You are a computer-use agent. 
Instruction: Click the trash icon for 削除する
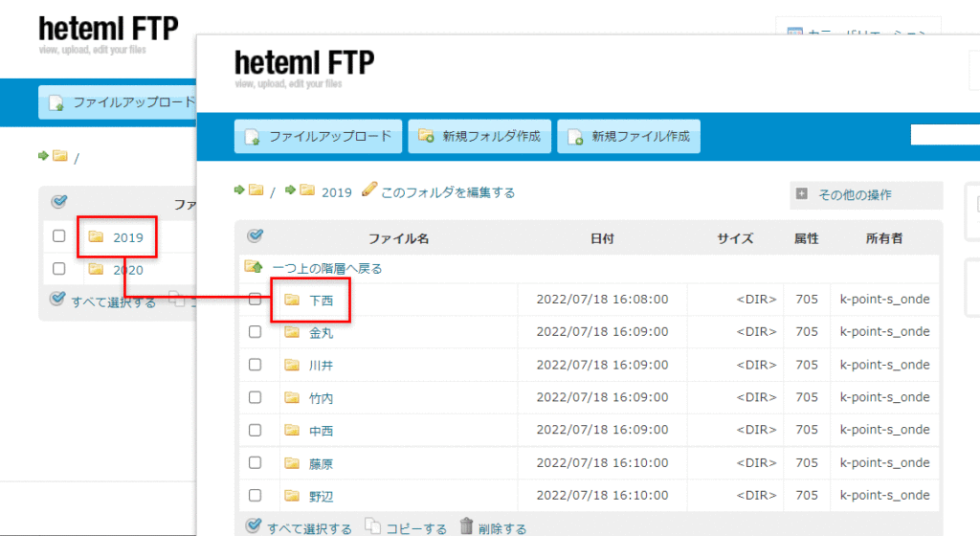466,526
